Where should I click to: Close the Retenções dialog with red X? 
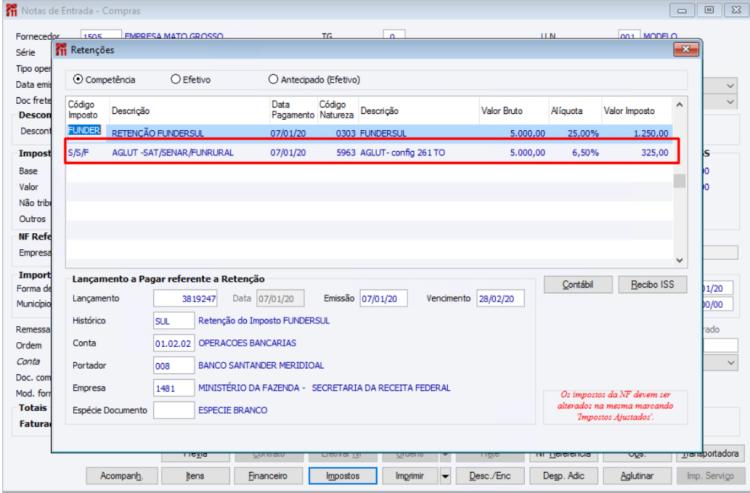(686, 49)
